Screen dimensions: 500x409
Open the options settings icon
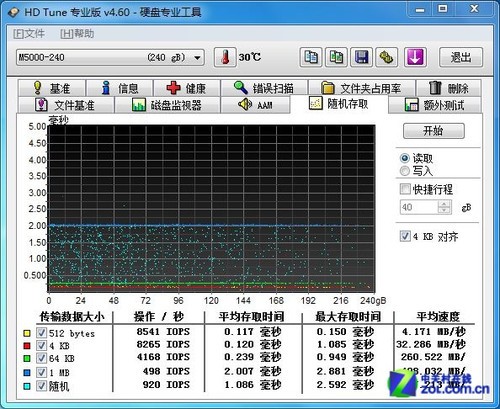coord(387,57)
